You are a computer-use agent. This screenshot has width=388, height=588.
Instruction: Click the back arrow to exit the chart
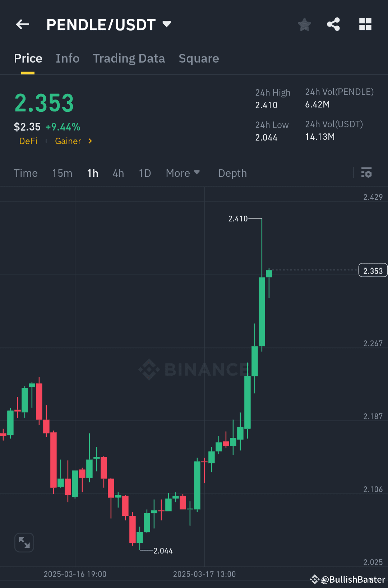click(23, 24)
